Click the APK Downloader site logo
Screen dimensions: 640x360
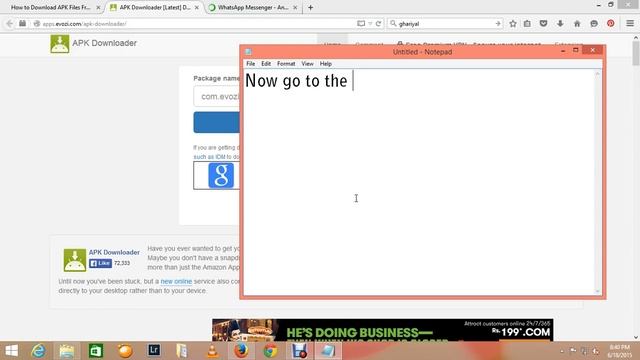(60, 44)
